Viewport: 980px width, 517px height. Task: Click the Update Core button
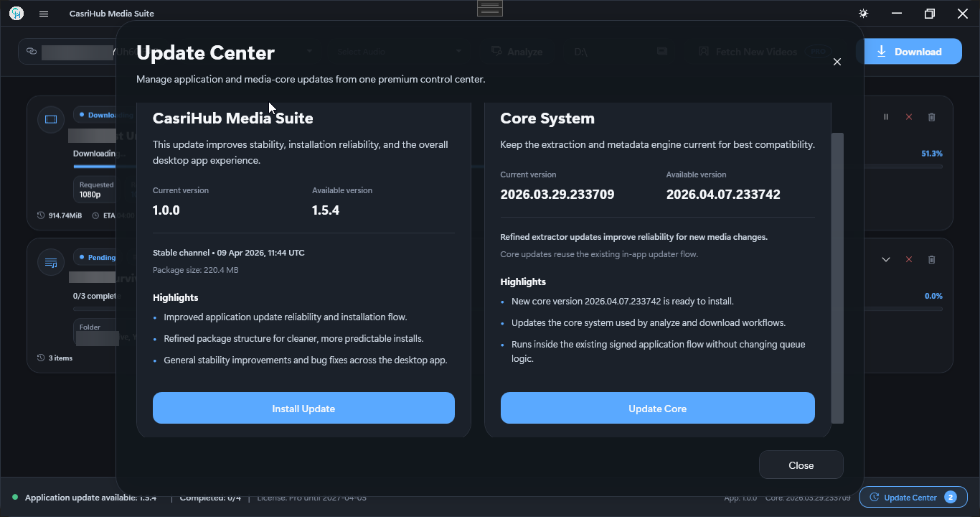(657, 408)
